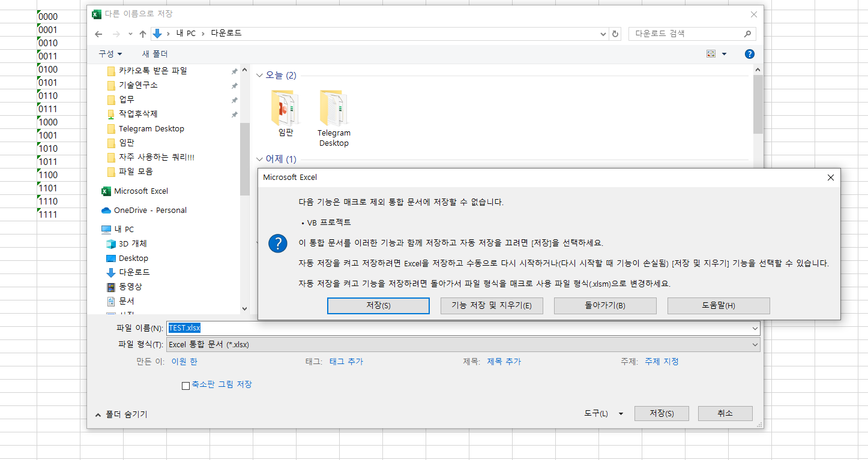Select 기술연구소 folder in sidebar
The image size is (868, 460).
coord(138,85)
